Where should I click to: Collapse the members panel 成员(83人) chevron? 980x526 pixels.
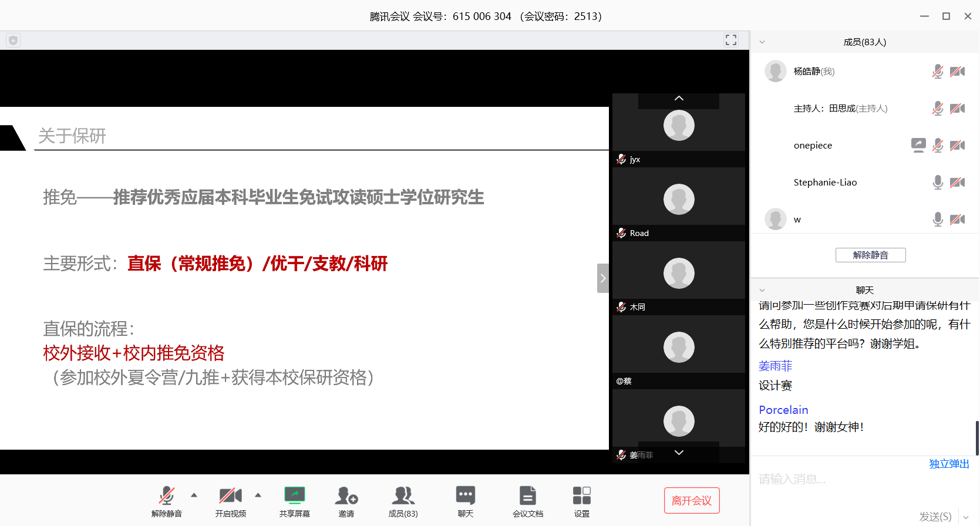pos(762,42)
